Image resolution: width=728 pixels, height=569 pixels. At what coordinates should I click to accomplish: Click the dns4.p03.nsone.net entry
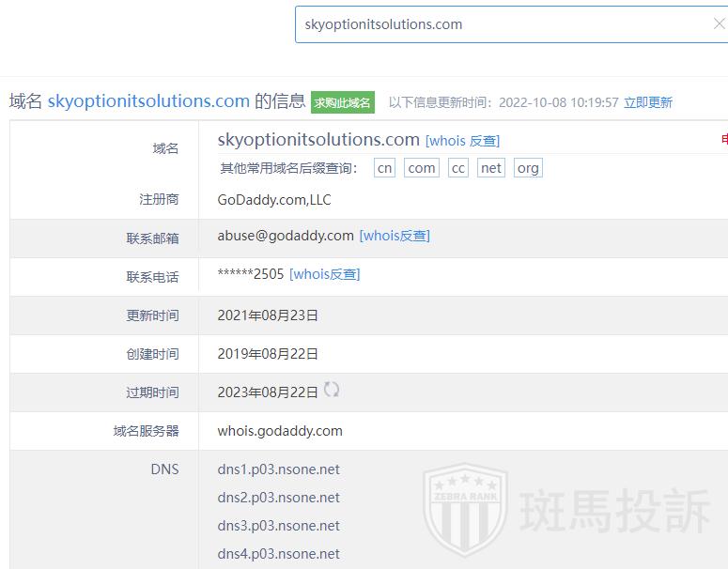pyautogui.click(x=278, y=554)
